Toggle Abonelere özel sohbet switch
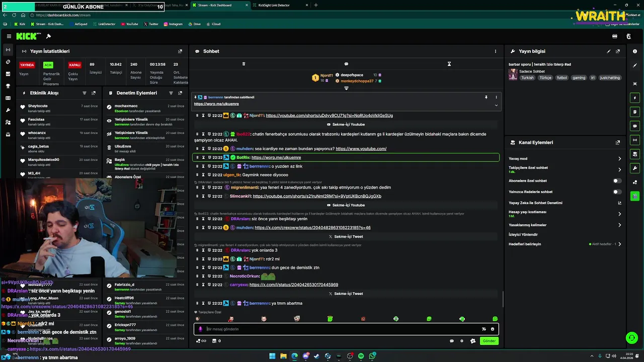This screenshot has width=644, height=362. (x=617, y=181)
